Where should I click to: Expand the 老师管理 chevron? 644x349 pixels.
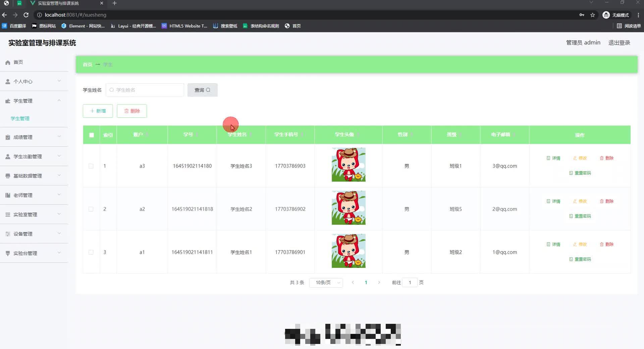(59, 195)
